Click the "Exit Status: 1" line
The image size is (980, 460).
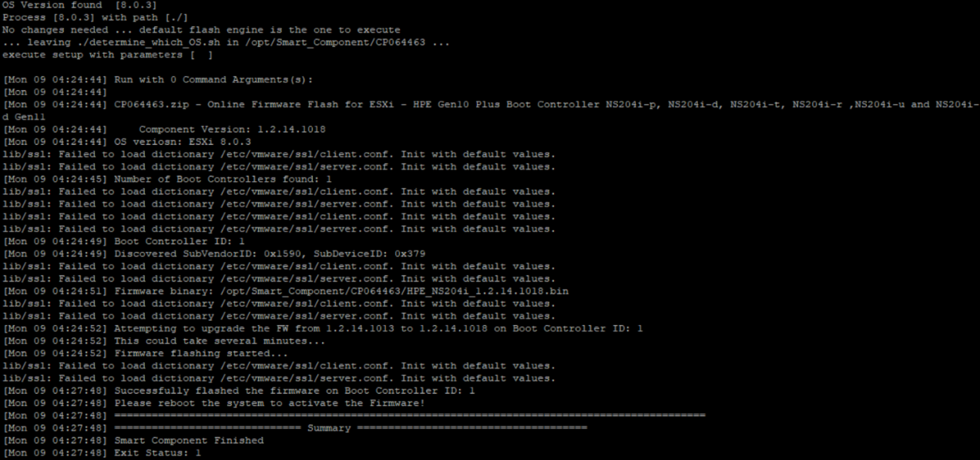[157, 452]
